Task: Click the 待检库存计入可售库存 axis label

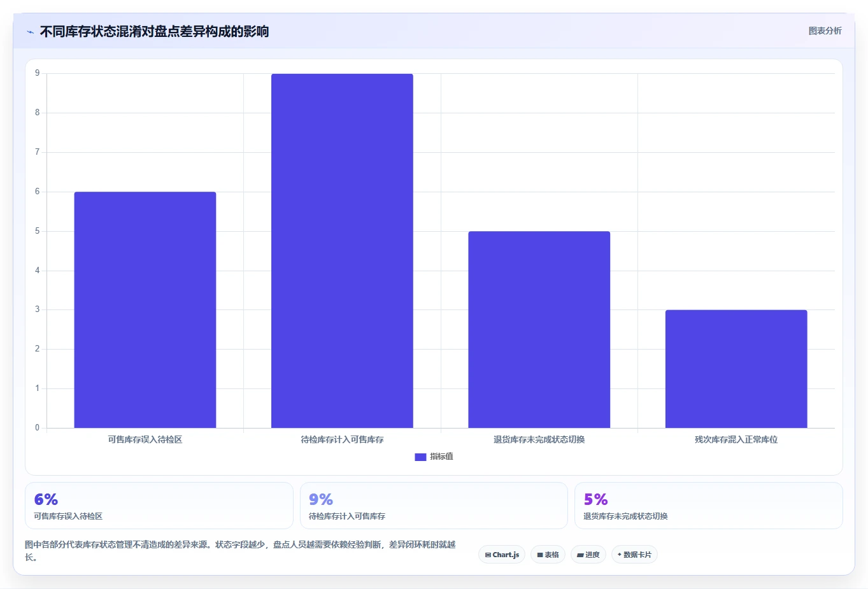Action: (342, 439)
